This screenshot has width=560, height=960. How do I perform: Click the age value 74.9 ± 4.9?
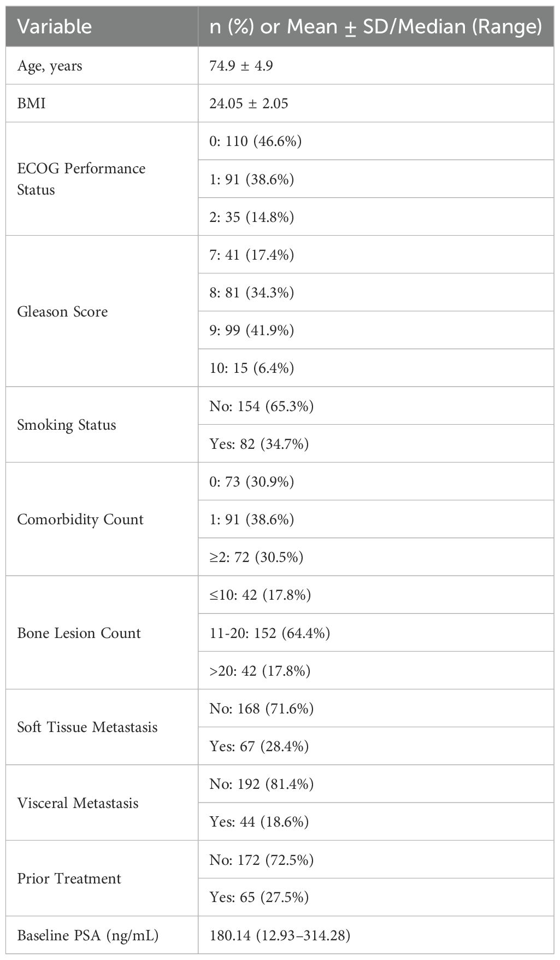pos(241,66)
